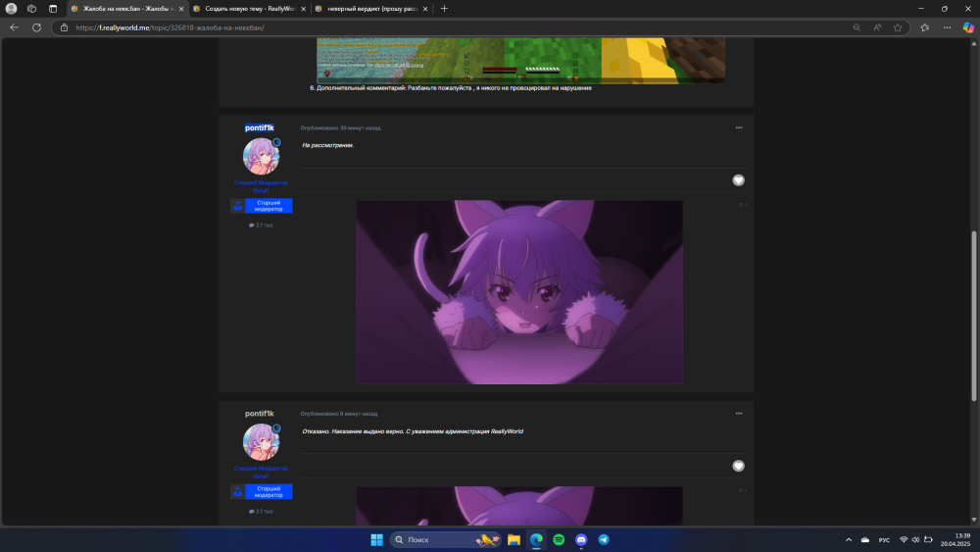Click the taskbar search box 'Поиск'
The image size is (980, 552).
[x=446, y=539]
